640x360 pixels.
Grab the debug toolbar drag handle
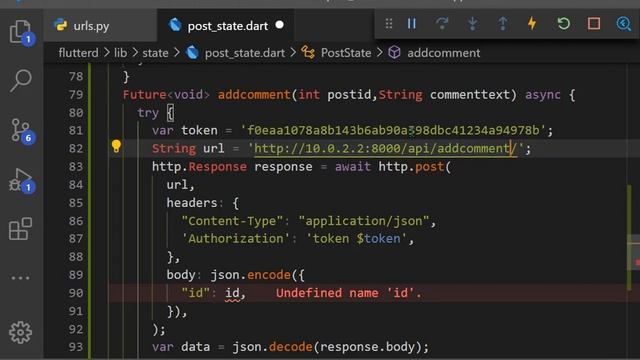(389, 24)
